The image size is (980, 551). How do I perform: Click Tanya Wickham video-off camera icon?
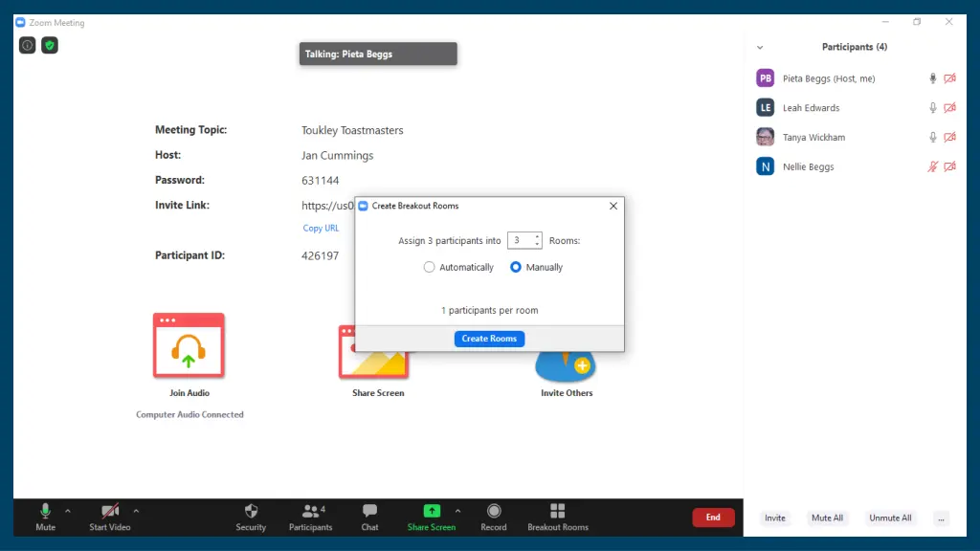tap(950, 137)
